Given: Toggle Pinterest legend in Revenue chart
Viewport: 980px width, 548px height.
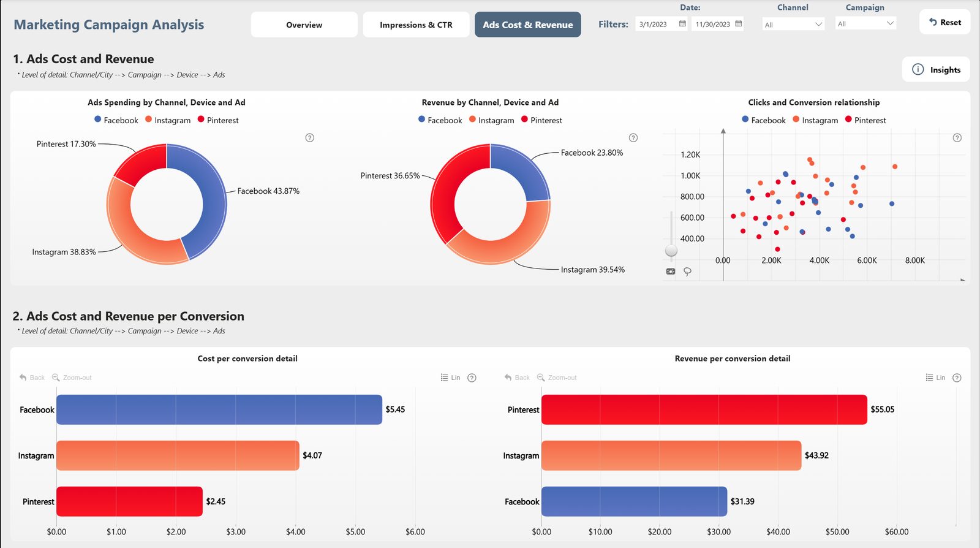Looking at the screenshot, I should tap(542, 120).
